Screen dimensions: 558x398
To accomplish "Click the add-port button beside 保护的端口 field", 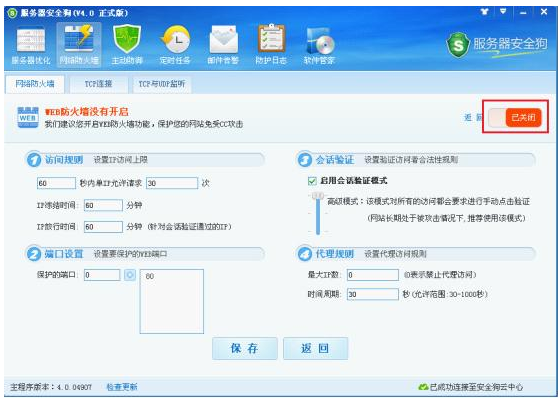I will point(130,275).
